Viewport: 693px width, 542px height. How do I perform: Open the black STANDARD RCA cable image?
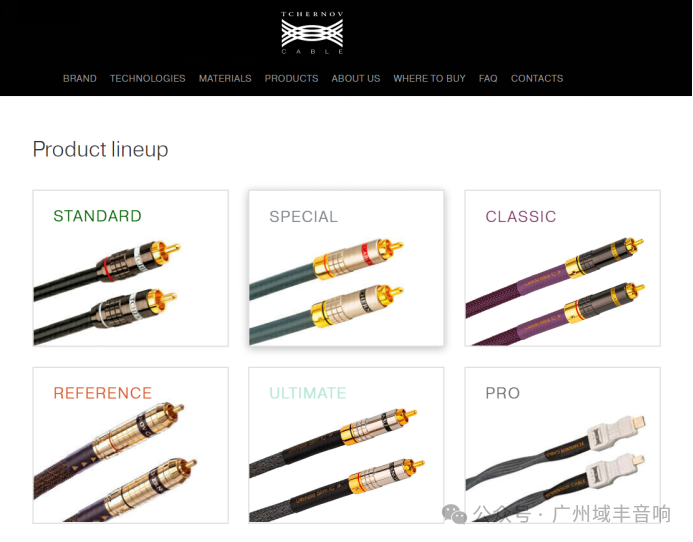(x=108, y=292)
